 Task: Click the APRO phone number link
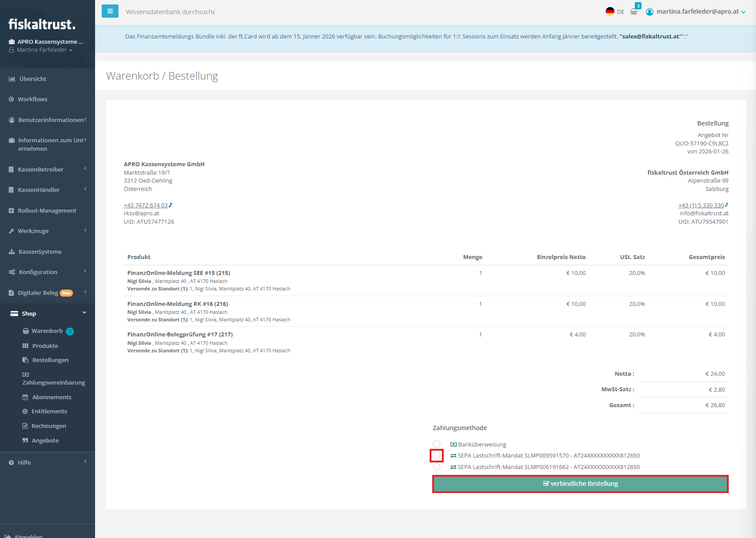146,205
